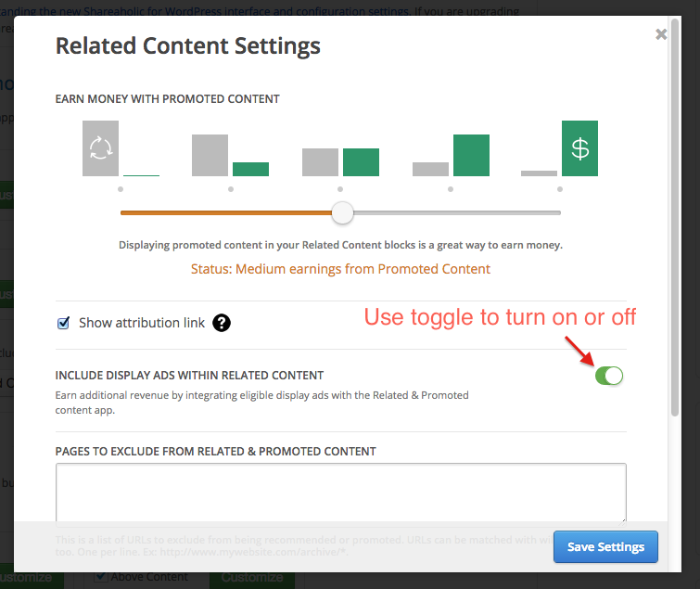Click the fourth slider stop dot
This screenshot has height=589, width=700.
[451, 189]
